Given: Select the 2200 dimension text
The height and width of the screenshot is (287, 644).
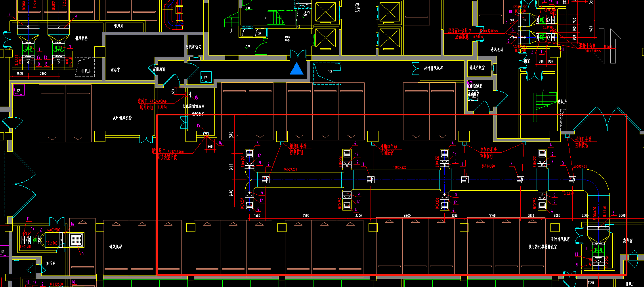Looking at the screenshot, I should (x=358, y=216).
